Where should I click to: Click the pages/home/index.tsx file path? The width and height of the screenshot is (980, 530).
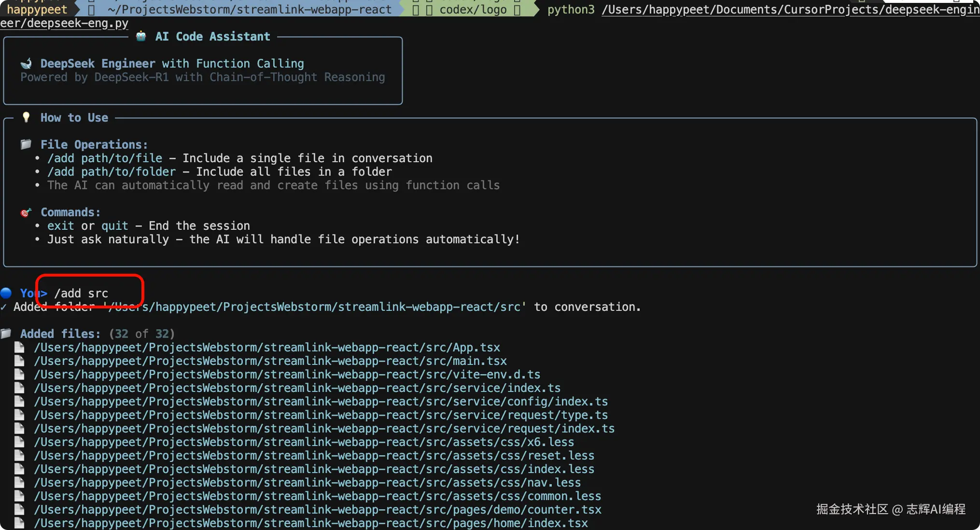pyautogui.click(x=310, y=523)
